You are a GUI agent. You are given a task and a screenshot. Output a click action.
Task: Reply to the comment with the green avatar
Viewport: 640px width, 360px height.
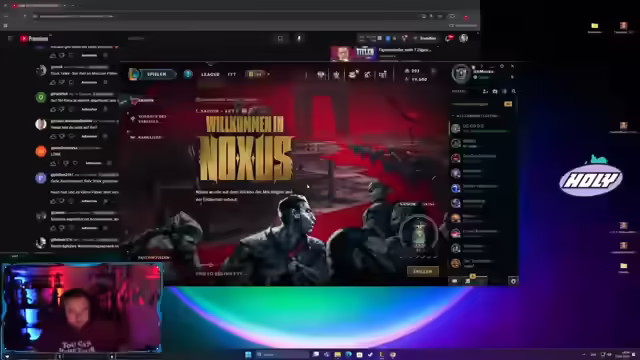click(89, 109)
